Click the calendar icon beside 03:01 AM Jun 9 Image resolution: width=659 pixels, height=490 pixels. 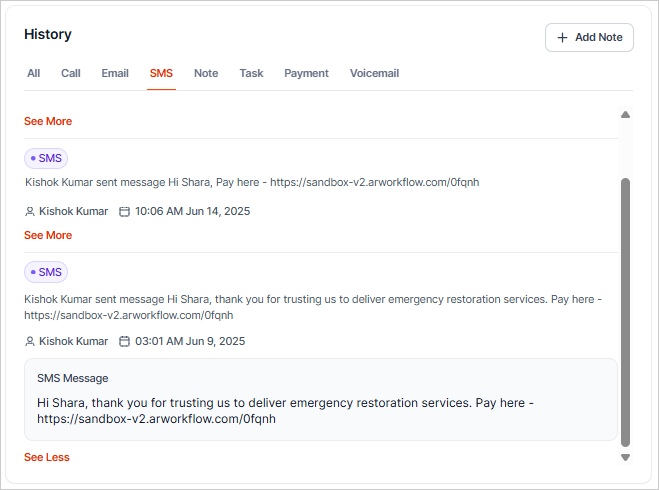125,342
